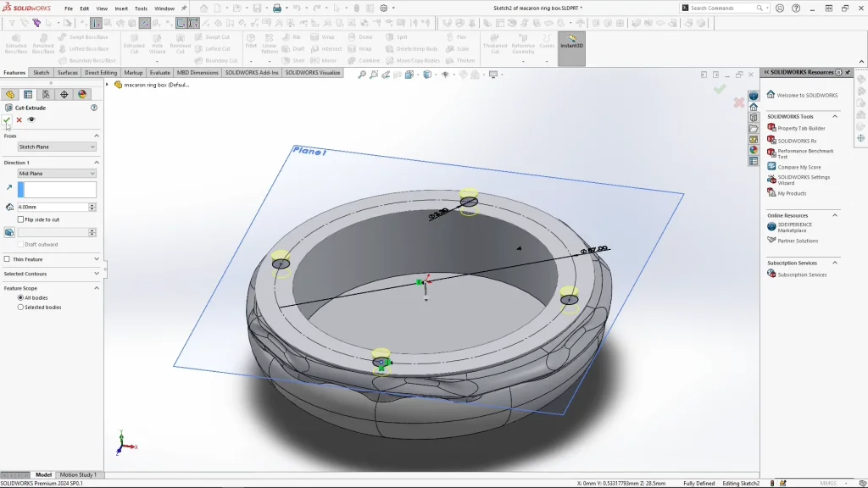Image resolution: width=868 pixels, height=488 pixels.
Task: Switch to the DisplayManager color-ball tab
Action: click(x=82, y=94)
